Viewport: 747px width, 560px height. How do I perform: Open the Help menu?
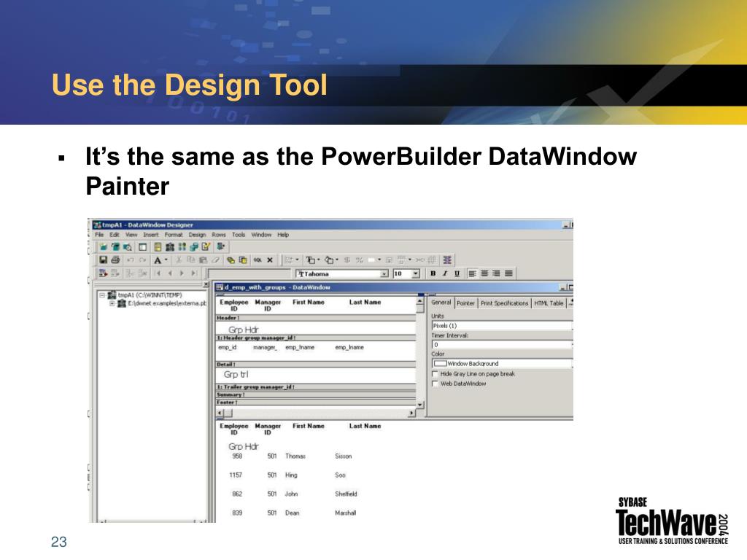click(x=283, y=235)
